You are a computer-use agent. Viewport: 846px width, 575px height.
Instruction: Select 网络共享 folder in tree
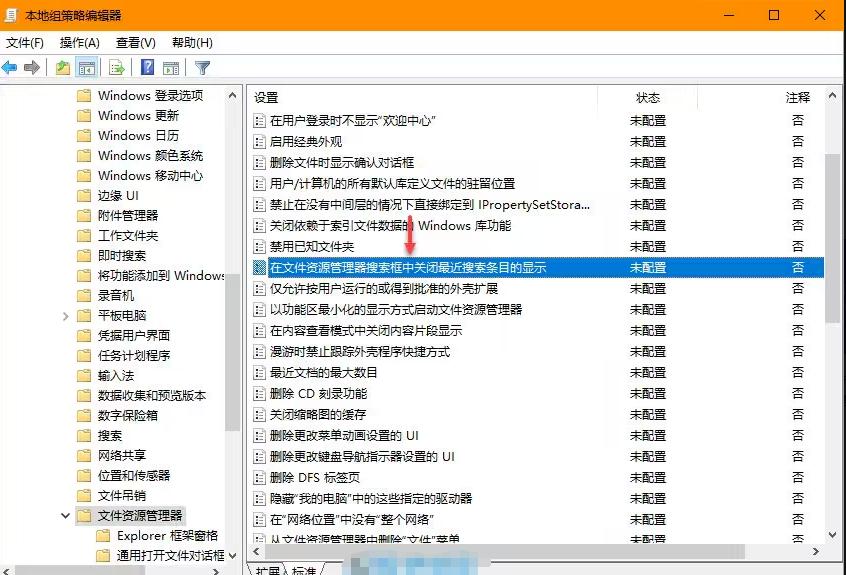tap(122, 455)
